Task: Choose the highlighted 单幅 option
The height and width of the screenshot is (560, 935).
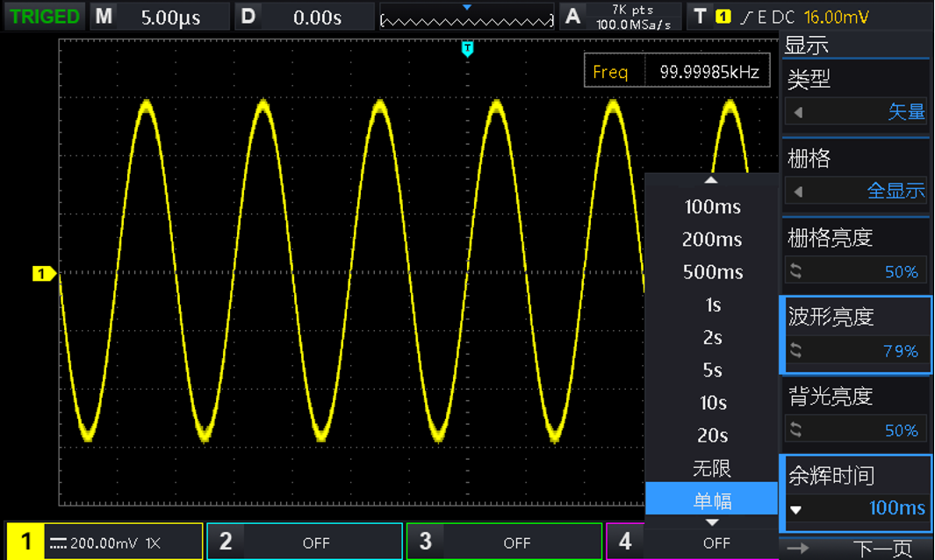Action: click(x=712, y=501)
